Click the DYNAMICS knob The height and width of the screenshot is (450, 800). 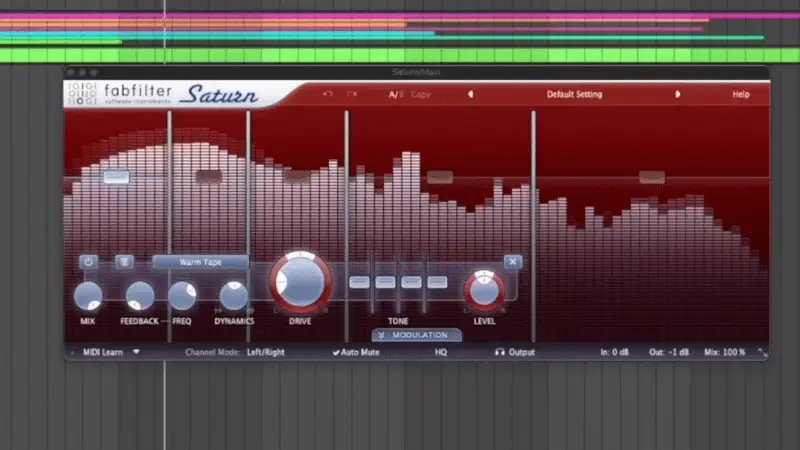coord(234,296)
